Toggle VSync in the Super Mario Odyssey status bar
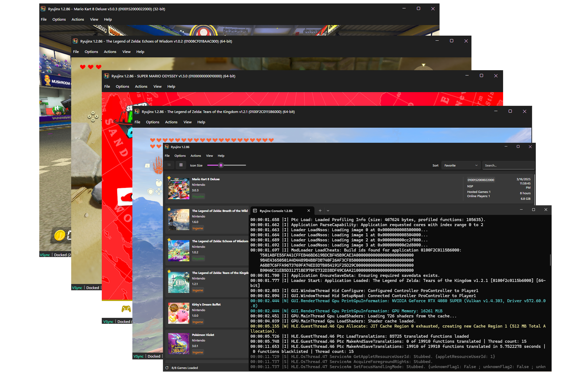 [108, 321]
